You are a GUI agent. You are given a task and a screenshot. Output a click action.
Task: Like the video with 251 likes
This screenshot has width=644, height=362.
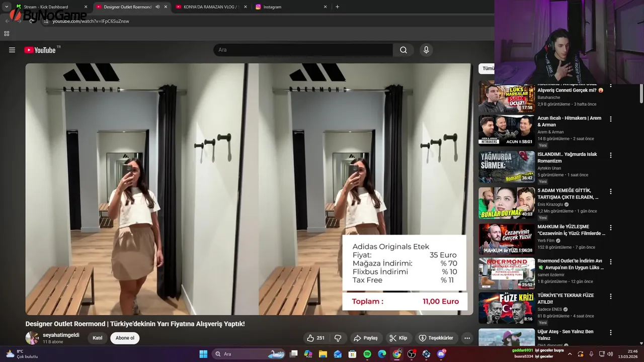pos(316,338)
